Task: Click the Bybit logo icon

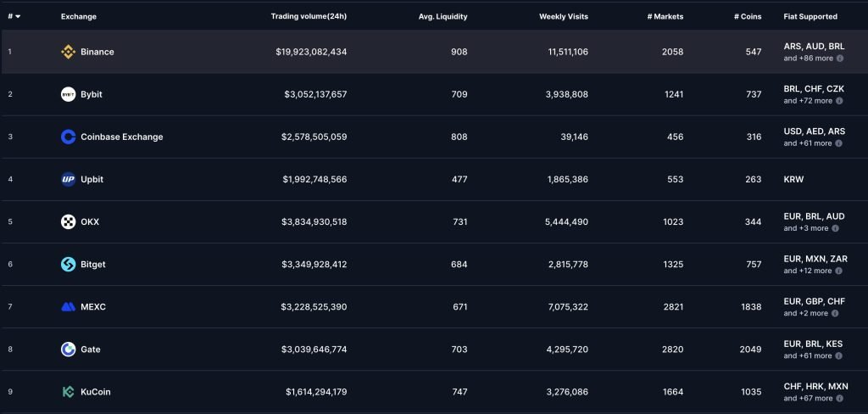Action: [69, 94]
